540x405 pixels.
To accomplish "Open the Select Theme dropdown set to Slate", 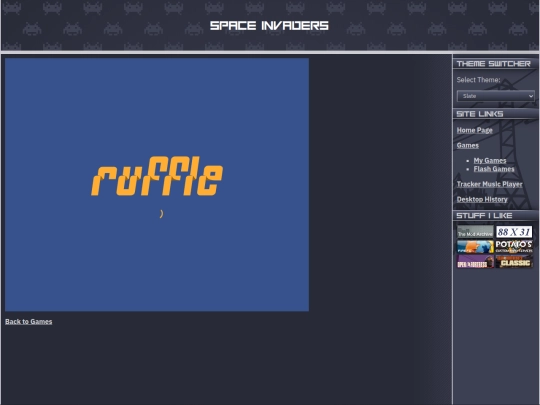I will click(x=495, y=96).
